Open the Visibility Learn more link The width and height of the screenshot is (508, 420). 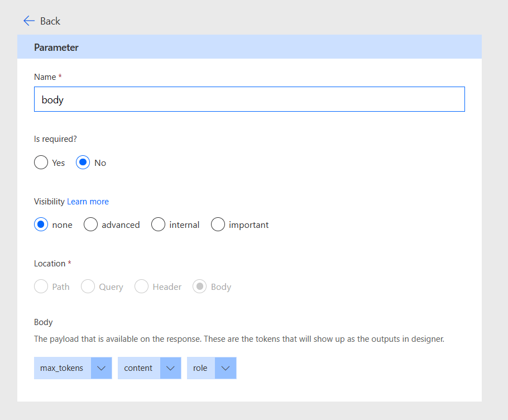(88, 202)
